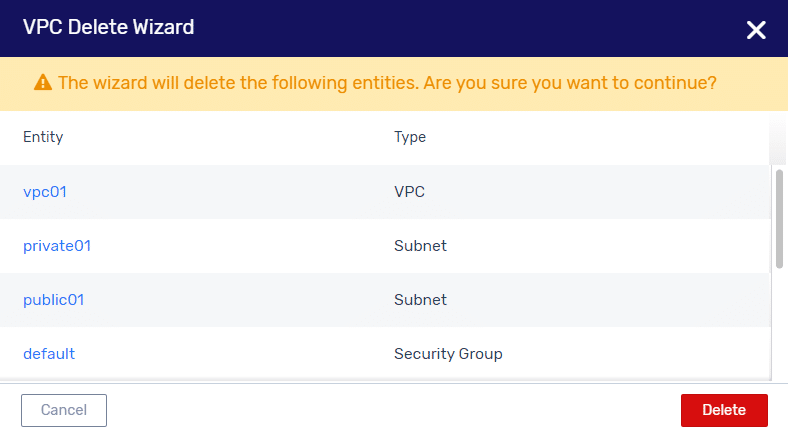Viewport: 788px width, 437px height.
Task: Open the vpc01 entity link
Action: click(x=45, y=192)
